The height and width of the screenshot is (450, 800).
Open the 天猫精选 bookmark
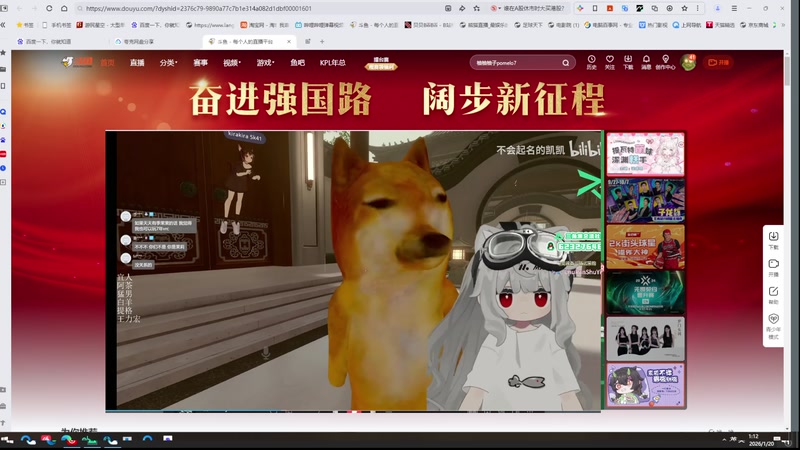pyautogui.click(x=720, y=24)
